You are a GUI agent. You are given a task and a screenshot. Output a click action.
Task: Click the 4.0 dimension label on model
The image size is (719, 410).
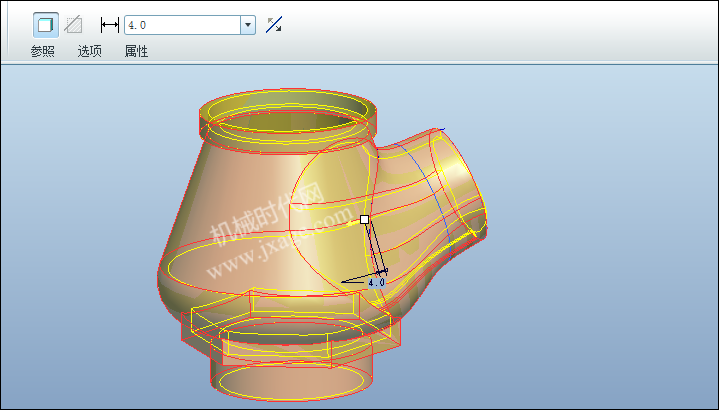pyautogui.click(x=377, y=283)
